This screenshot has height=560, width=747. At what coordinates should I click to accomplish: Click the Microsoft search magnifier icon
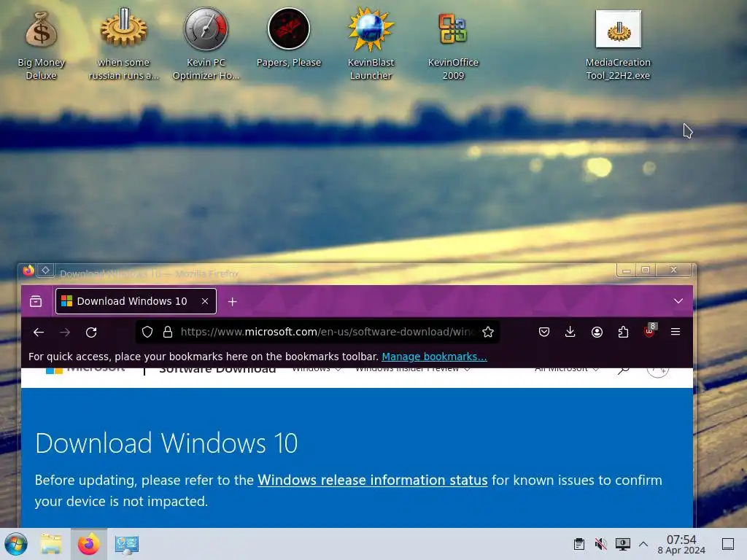[x=623, y=370]
